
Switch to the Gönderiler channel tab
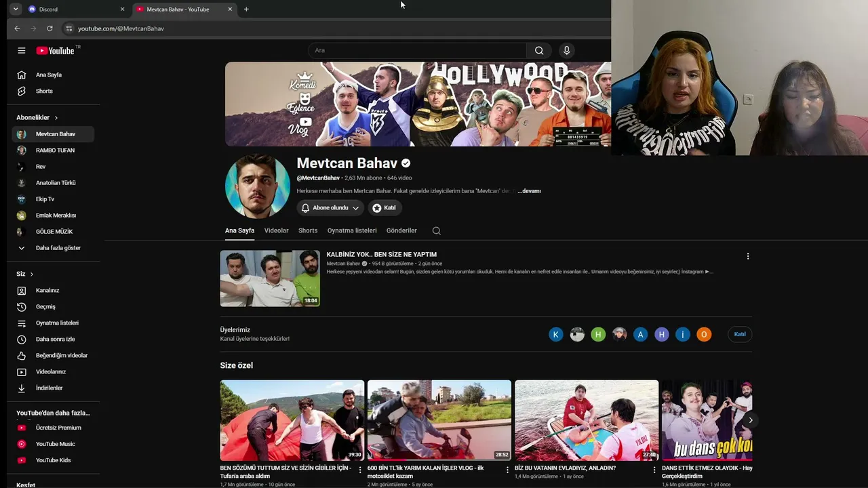(401, 230)
